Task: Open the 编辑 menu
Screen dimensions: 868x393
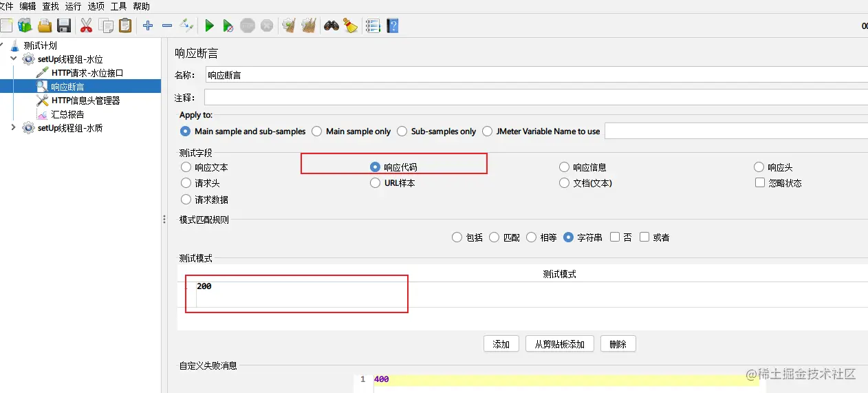Action: (x=28, y=6)
